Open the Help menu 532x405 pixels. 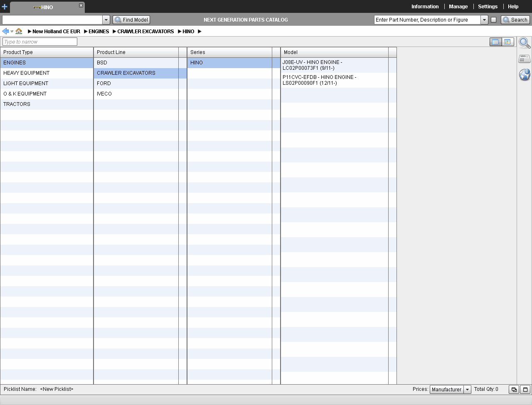[x=513, y=7]
